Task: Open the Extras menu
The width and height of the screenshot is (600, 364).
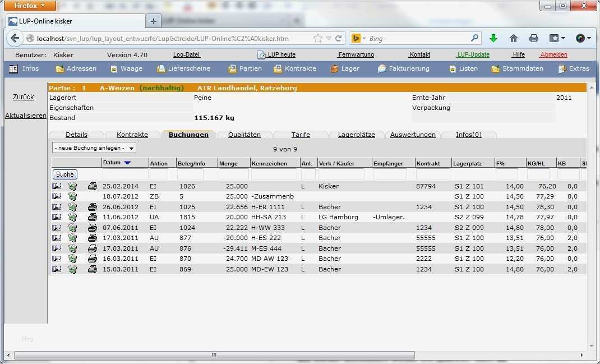Action: [574, 68]
